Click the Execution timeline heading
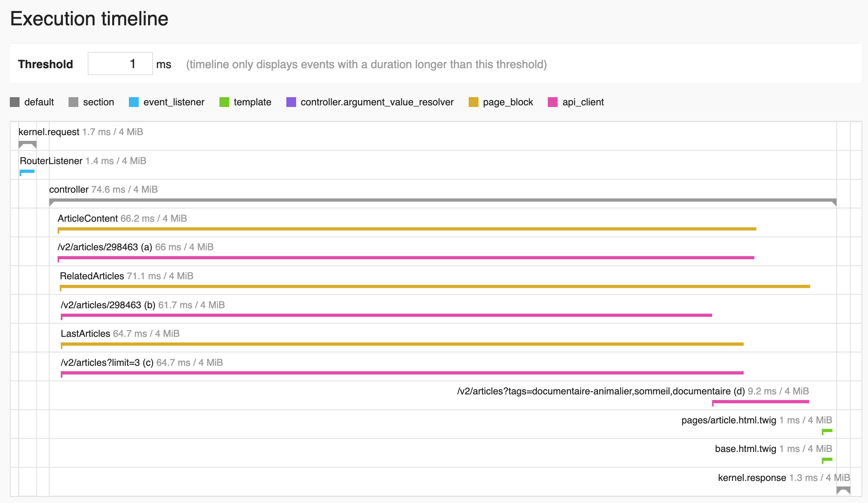The height and width of the screenshot is (503, 868). click(x=89, y=19)
